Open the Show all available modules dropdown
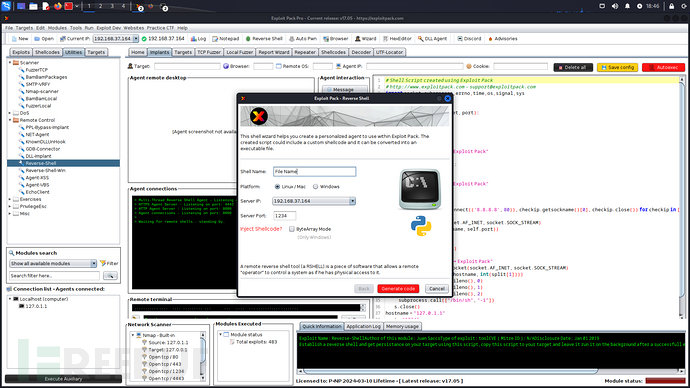 93,264
